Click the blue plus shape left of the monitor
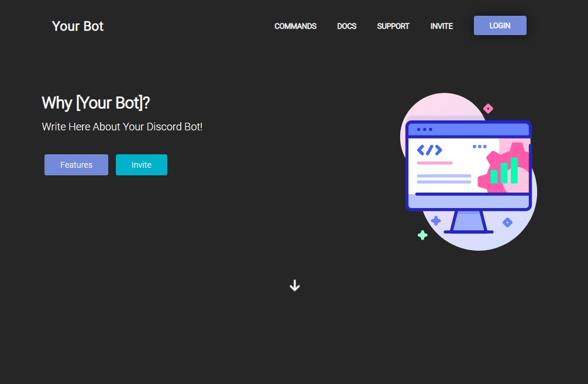This screenshot has width=588, height=384. [436, 220]
